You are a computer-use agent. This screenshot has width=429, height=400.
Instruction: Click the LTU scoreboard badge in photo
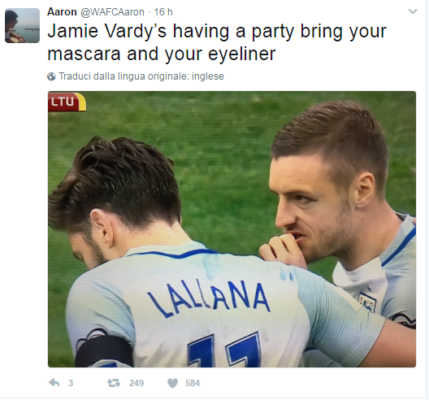click(67, 102)
